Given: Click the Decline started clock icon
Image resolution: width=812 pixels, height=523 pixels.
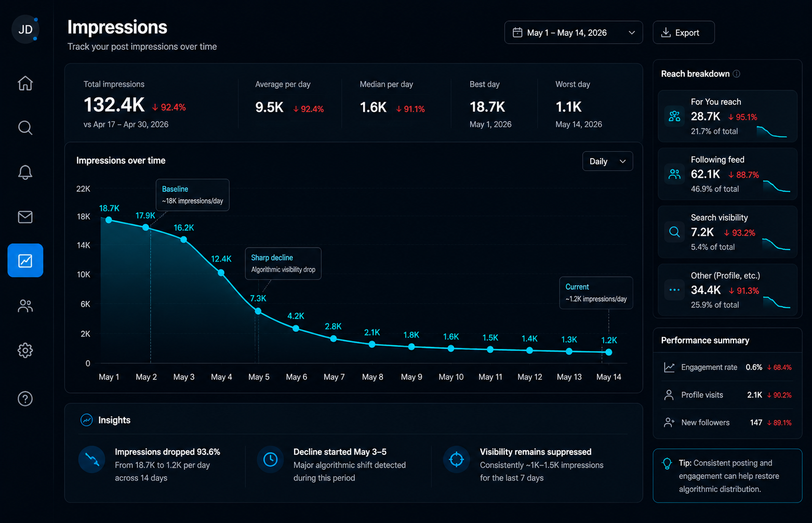Looking at the screenshot, I should click(x=270, y=459).
